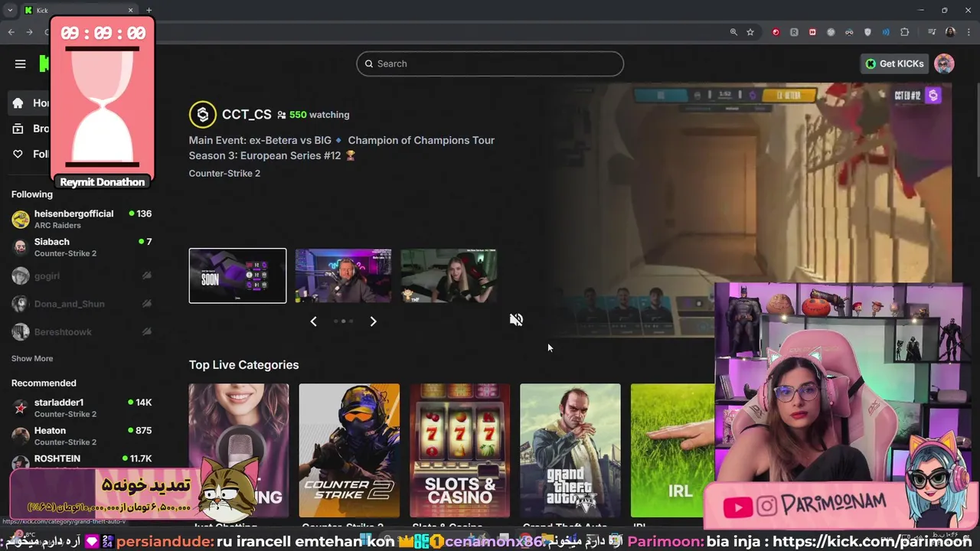
Task: Open a new browser tab
Action: [149, 10]
